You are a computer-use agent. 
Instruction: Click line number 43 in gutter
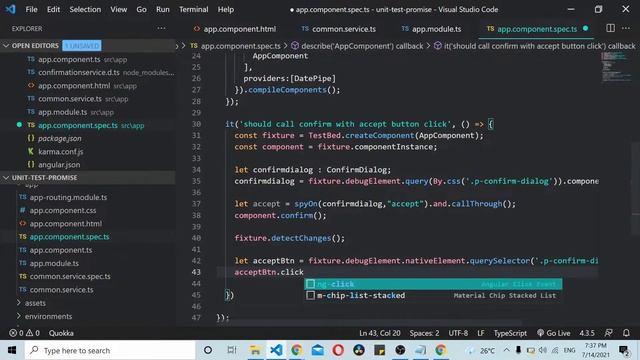click(x=196, y=272)
